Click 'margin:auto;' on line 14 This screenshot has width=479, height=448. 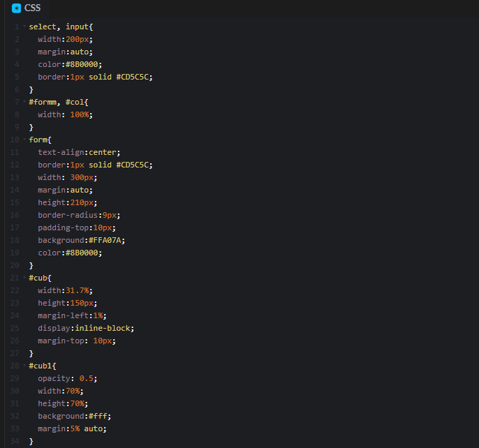65,190
